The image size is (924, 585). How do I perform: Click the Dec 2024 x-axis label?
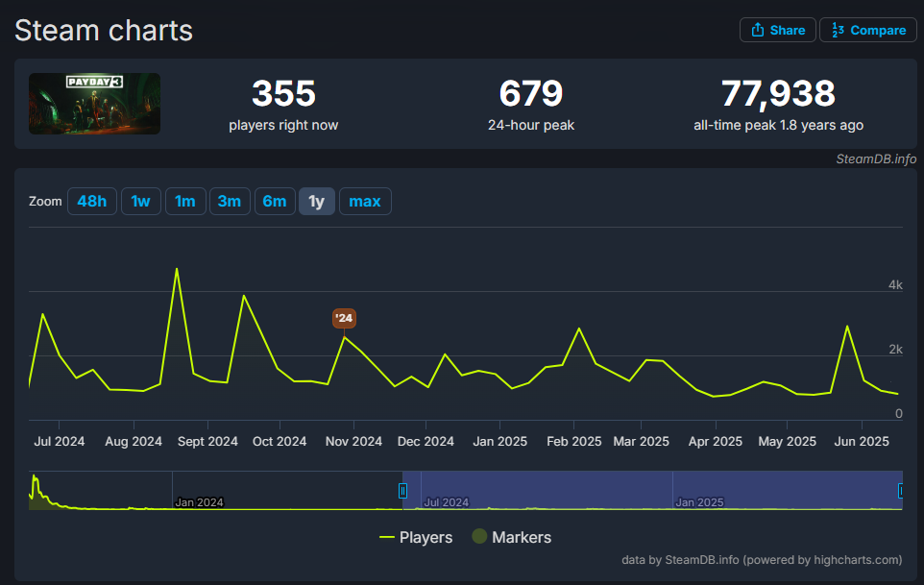pyautogui.click(x=426, y=441)
